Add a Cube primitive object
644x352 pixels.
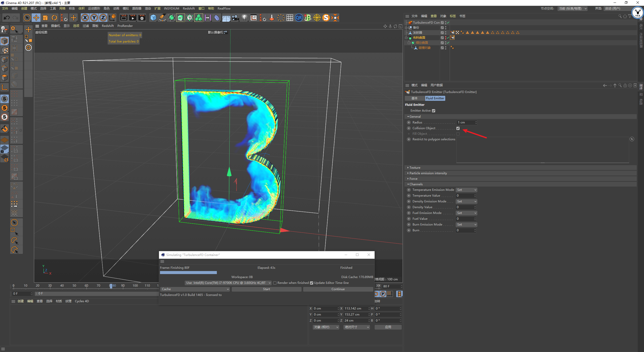153,18
